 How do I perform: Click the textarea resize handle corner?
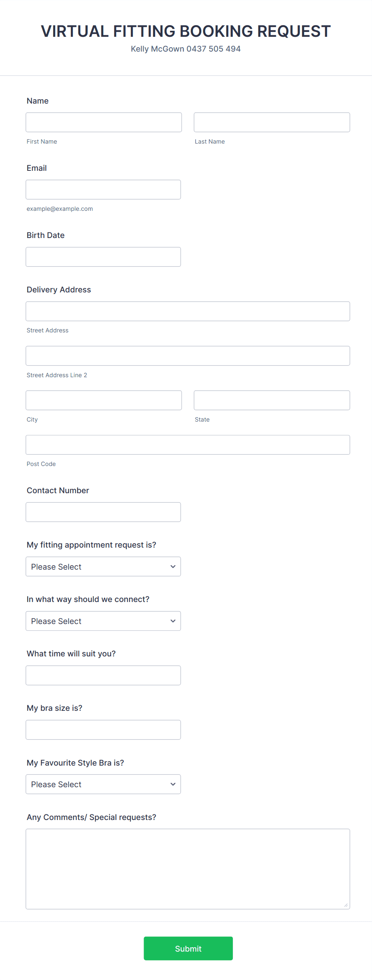[346, 905]
